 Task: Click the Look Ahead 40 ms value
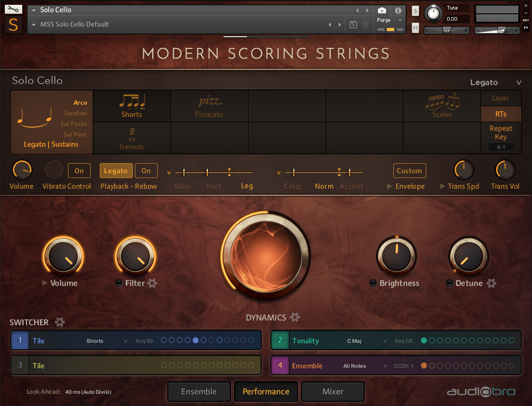pos(88,392)
